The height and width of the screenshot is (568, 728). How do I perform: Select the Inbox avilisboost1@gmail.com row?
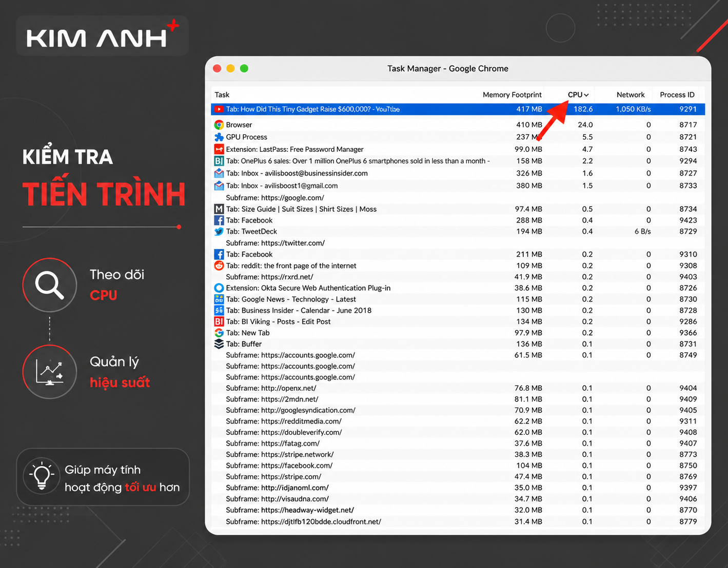[x=458, y=186]
